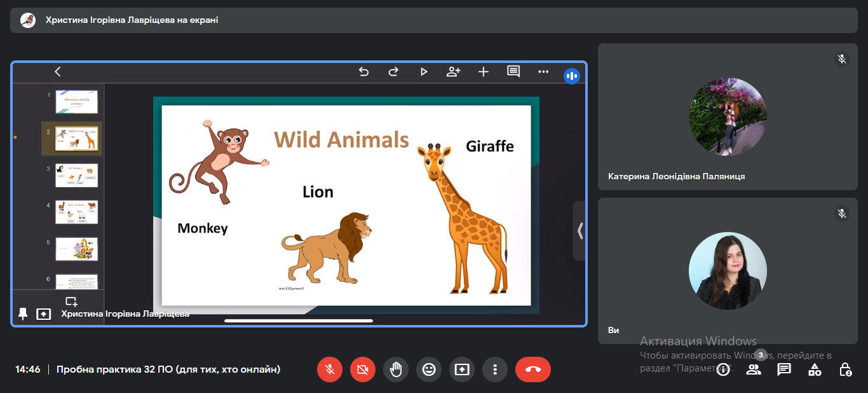Screen dimensions: 868x393
Task: Raise hand using the hand button
Action: [396, 369]
